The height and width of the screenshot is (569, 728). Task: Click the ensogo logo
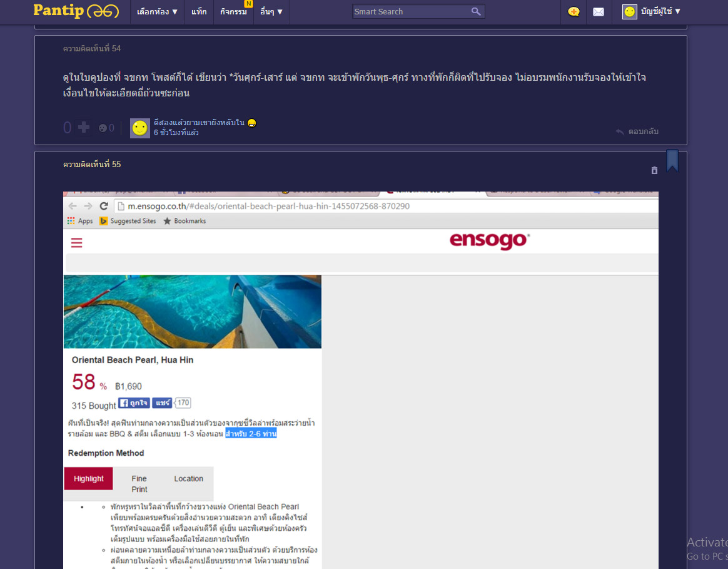coord(490,240)
